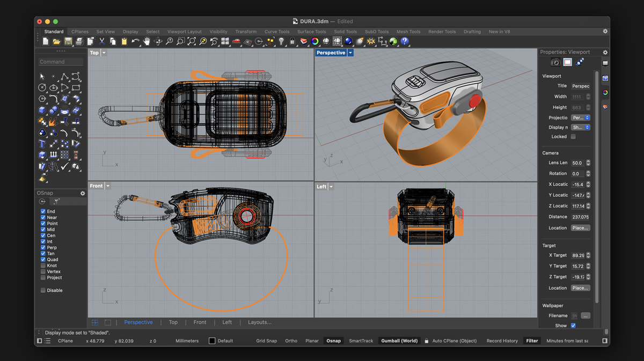Toggle the End osnap checkbox
Viewport: 644px width, 361px height.
(x=43, y=211)
